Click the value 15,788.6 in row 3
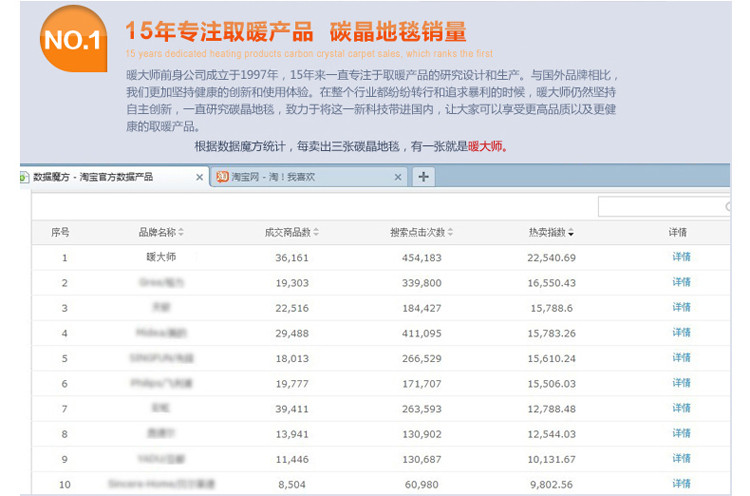 [551, 309]
